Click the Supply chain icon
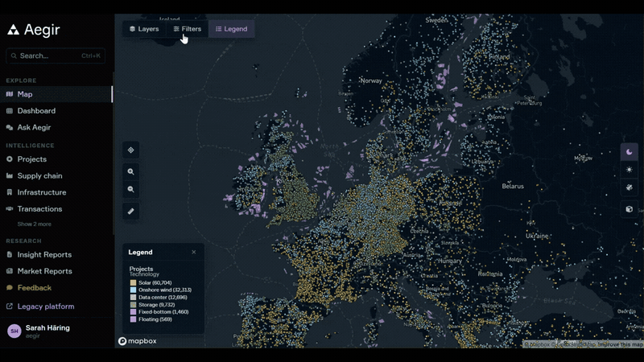The image size is (644, 362). click(10, 175)
